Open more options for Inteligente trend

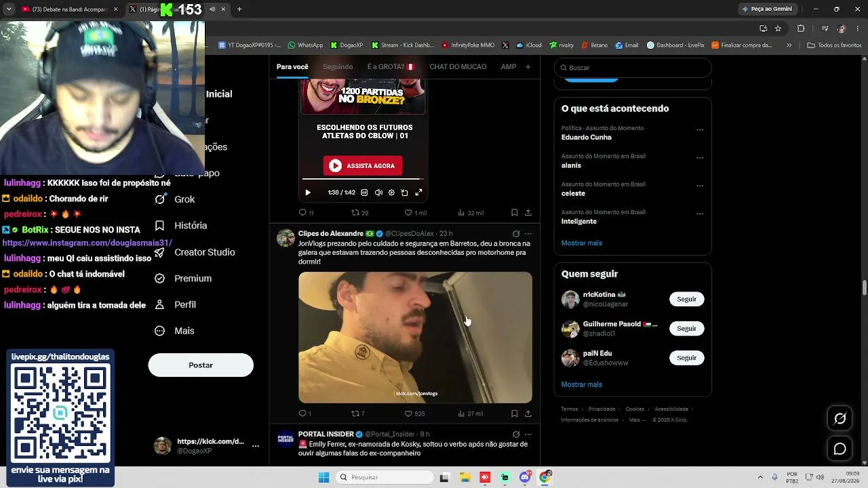tap(700, 214)
